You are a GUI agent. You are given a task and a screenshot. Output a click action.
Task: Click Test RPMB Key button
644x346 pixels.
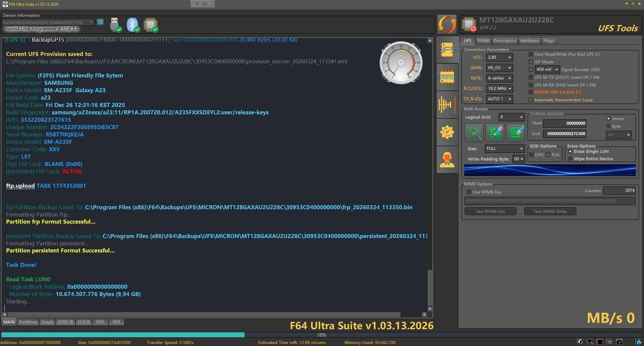(x=490, y=211)
